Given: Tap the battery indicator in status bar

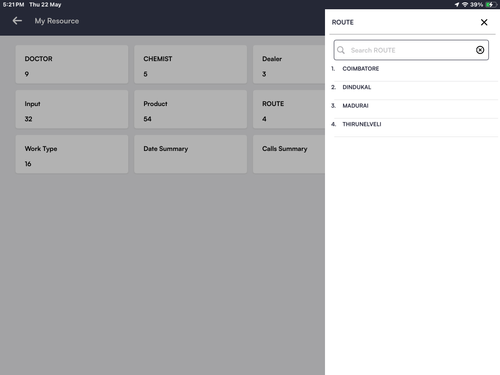Looking at the screenshot, I should pyautogui.click(x=490, y=5).
